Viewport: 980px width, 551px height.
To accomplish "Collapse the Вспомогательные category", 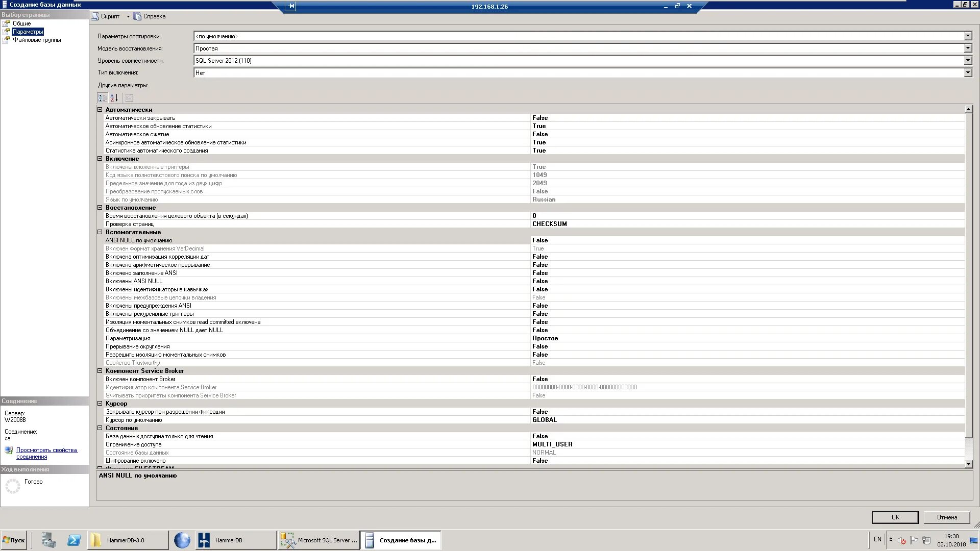I will tap(100, 232).
